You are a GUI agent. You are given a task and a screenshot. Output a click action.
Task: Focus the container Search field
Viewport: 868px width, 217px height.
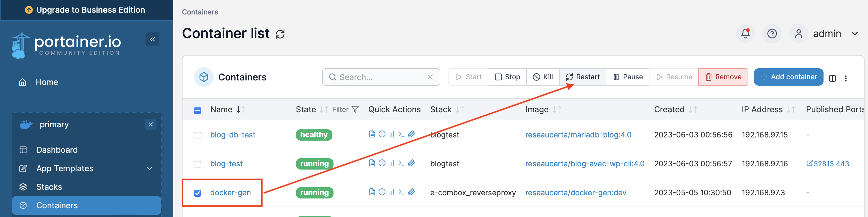pyautogui.click(x=381, y=77)
